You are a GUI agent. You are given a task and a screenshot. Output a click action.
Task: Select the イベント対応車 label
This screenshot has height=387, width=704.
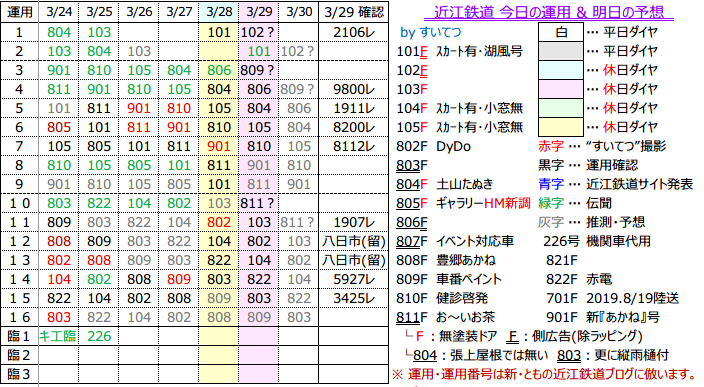click(x=475, y=241)
